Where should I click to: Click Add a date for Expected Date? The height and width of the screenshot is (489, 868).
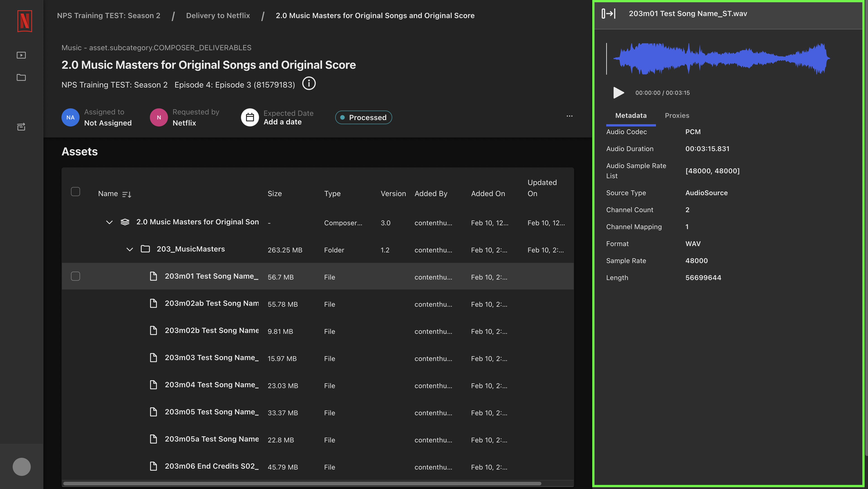(x=282, y=122)
